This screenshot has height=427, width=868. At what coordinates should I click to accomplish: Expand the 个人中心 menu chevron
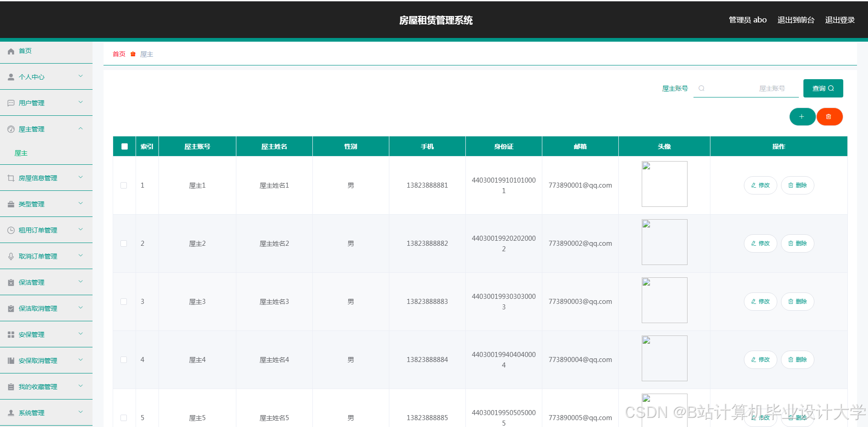point(81,76)
